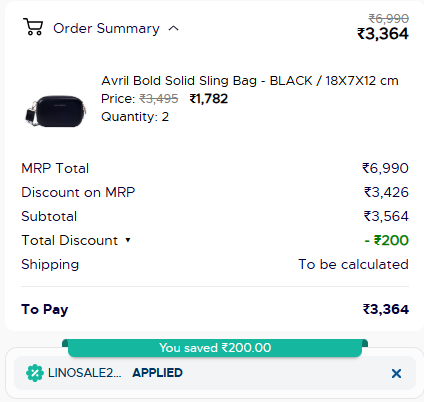The width and height of the screenshot is (424, 402).
Task: Click the APPLIED status label
Action: [157, 373]
